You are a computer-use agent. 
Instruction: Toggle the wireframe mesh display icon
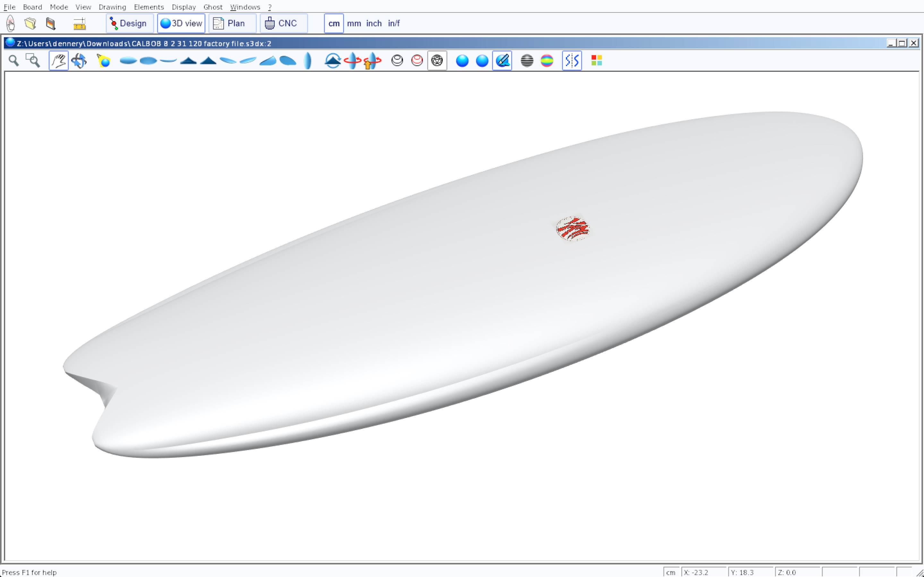(437, 61)
